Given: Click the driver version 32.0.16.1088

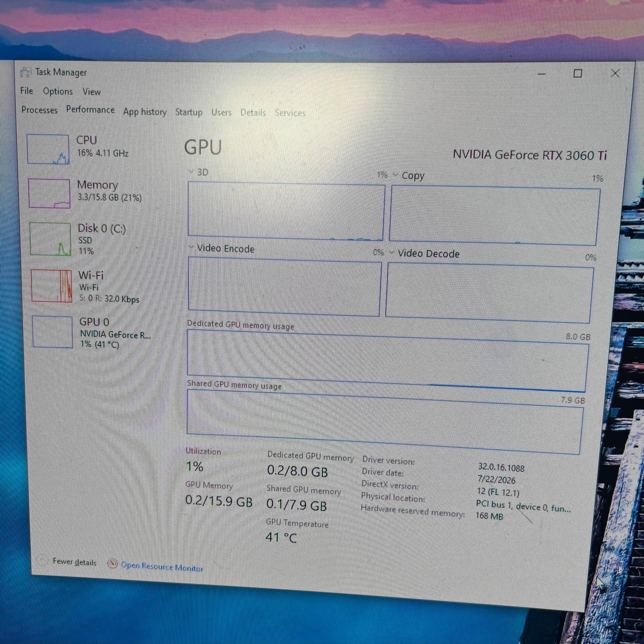Looking at the screenshot, I should click(x=501, y=468).
